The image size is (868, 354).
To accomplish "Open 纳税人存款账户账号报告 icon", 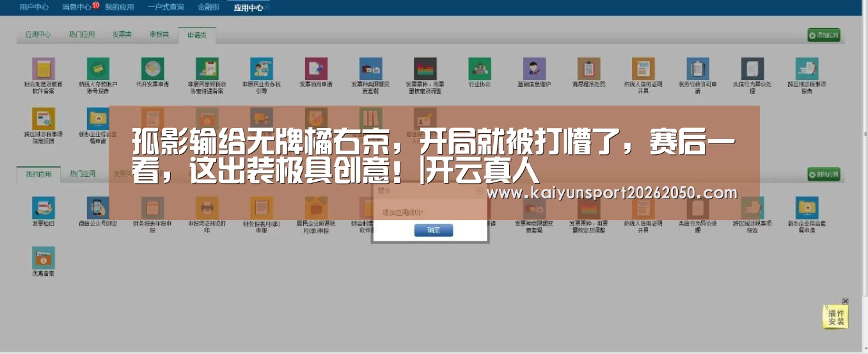I will (98, 68).
